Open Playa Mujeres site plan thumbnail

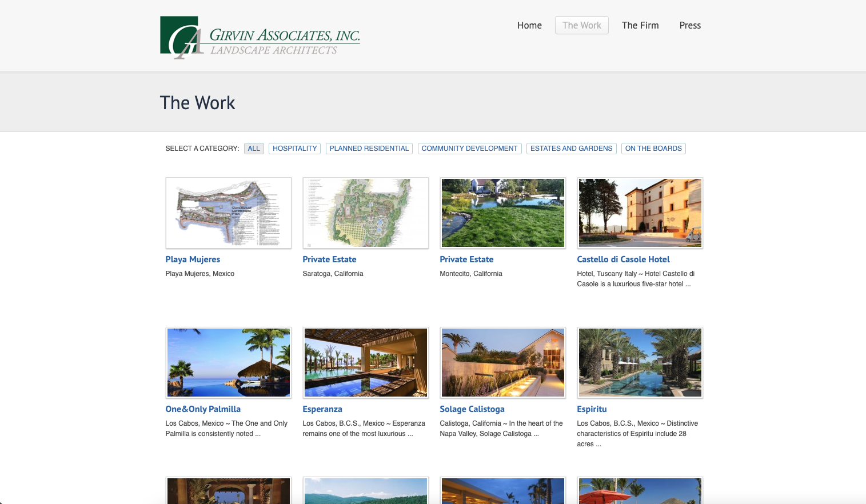point(229,213)
